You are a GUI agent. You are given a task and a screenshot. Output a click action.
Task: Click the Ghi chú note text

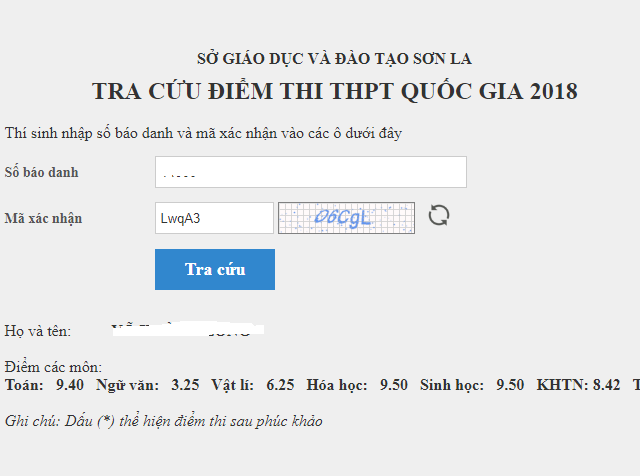[163, 421]
